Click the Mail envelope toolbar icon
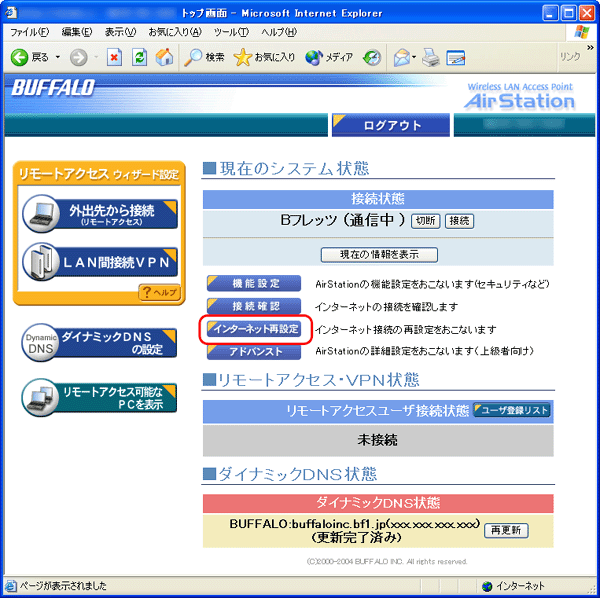 point(402,58)
